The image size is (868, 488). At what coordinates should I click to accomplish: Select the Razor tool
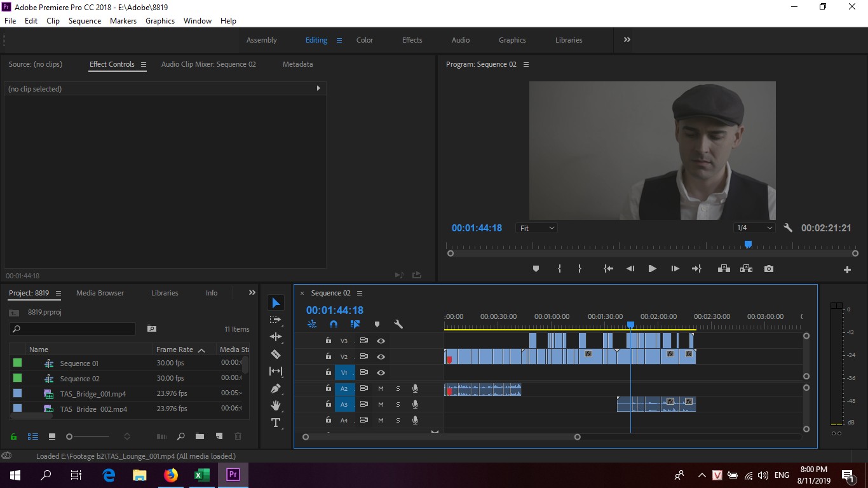point(276,354)
